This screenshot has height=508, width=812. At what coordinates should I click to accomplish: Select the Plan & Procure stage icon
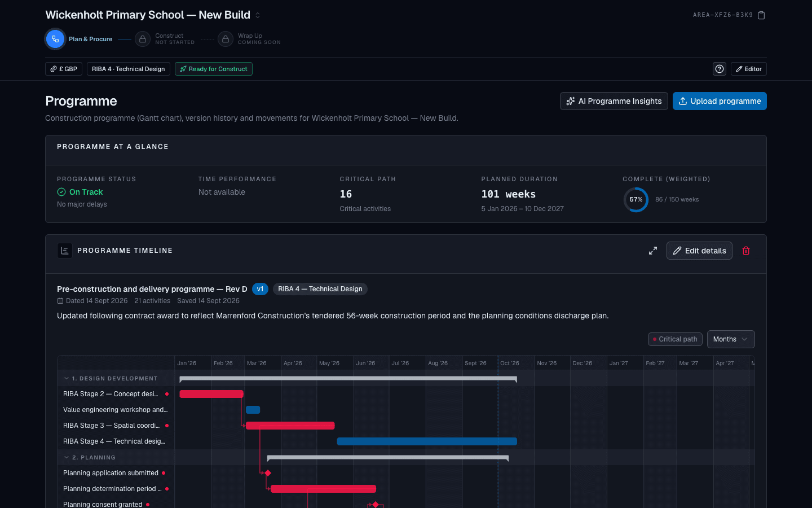pos(55,39)
